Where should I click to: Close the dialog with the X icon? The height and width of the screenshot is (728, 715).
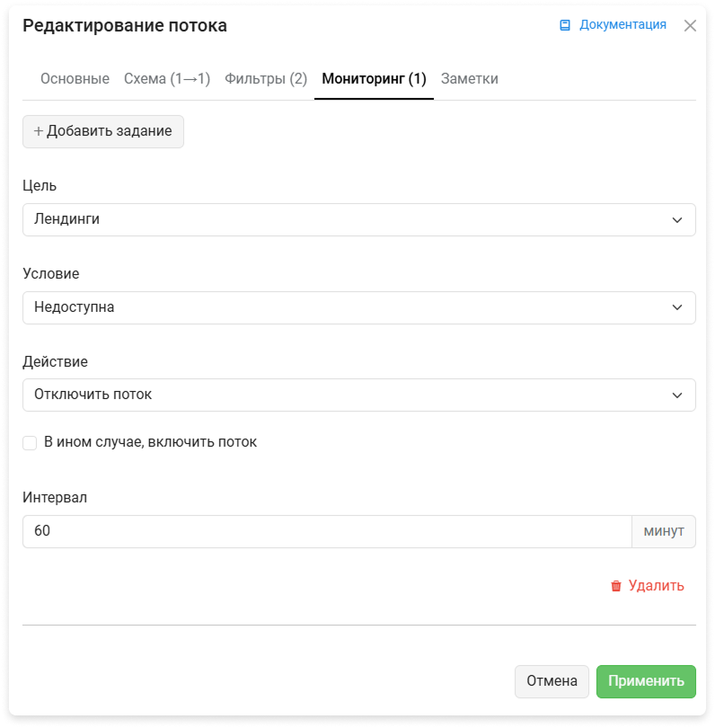690,25
